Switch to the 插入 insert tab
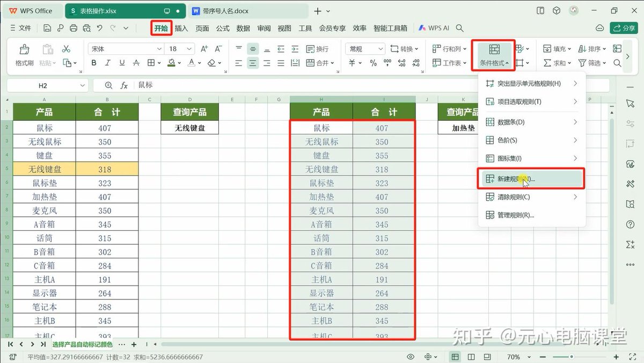Image resolution: width=644 pixels, height=363 pixels. [x=181, y=28]
